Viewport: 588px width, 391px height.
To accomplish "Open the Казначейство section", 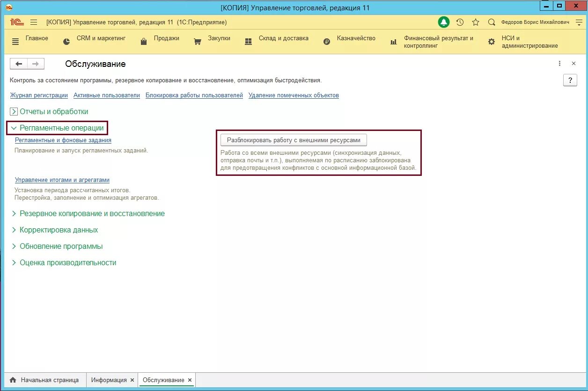I will [x=356, y=38].
